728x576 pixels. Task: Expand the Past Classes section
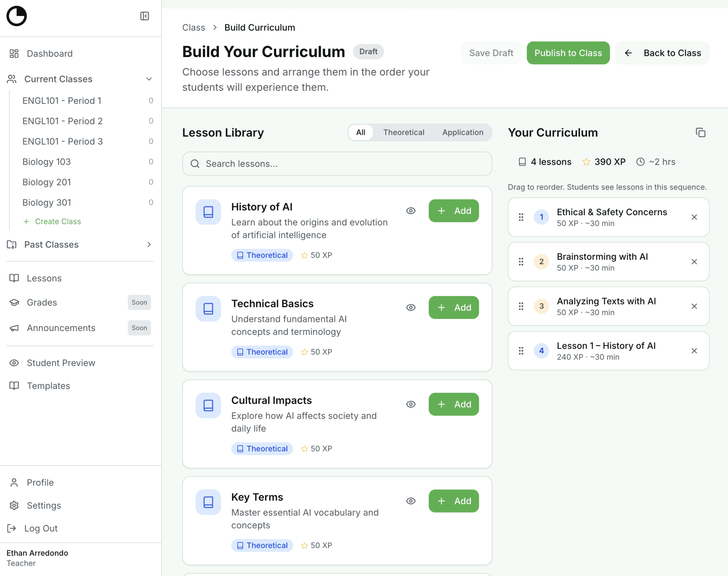click(x=149, y=244)
